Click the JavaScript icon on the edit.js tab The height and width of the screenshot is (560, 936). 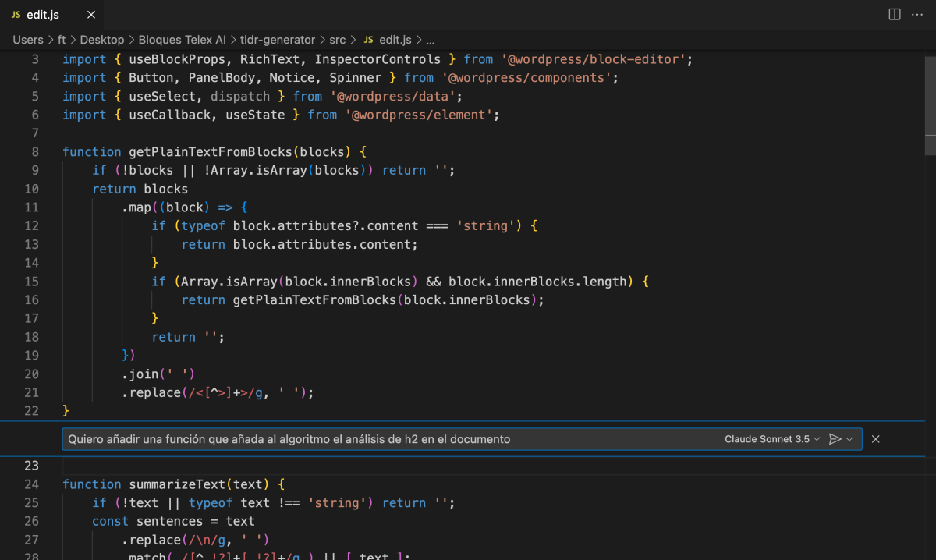pyautogui.click(x=17, y=14)
